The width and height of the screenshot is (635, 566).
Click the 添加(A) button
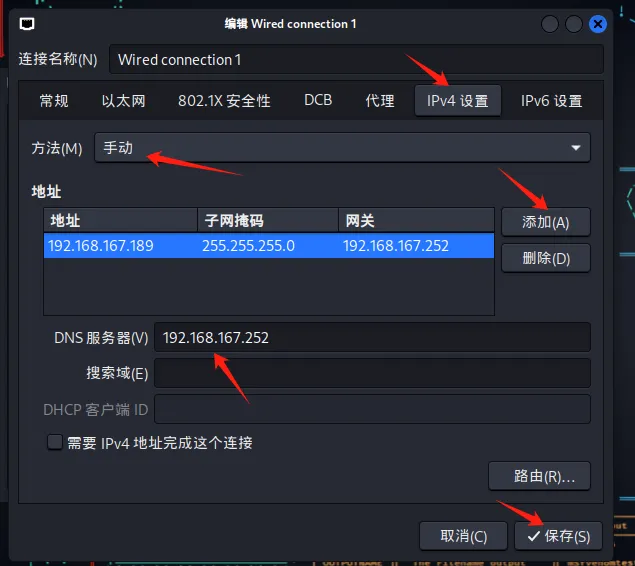(546, 222)
